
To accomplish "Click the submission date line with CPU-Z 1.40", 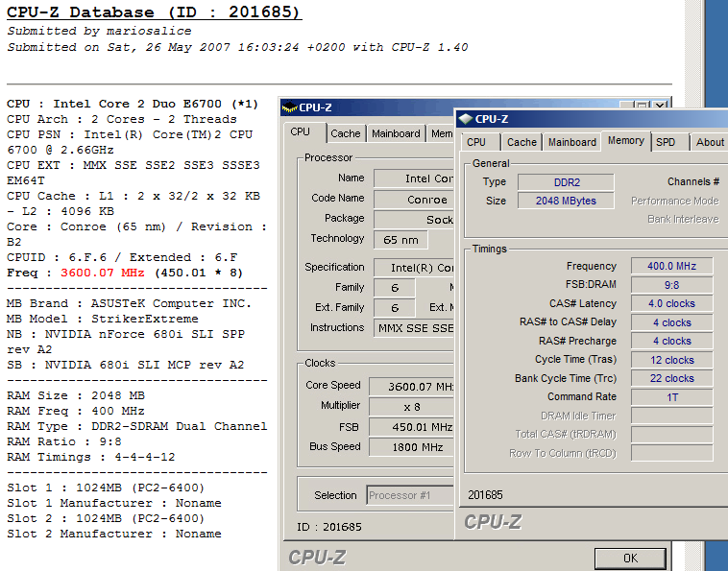I will pyautogui.click(x=237, y=47).
